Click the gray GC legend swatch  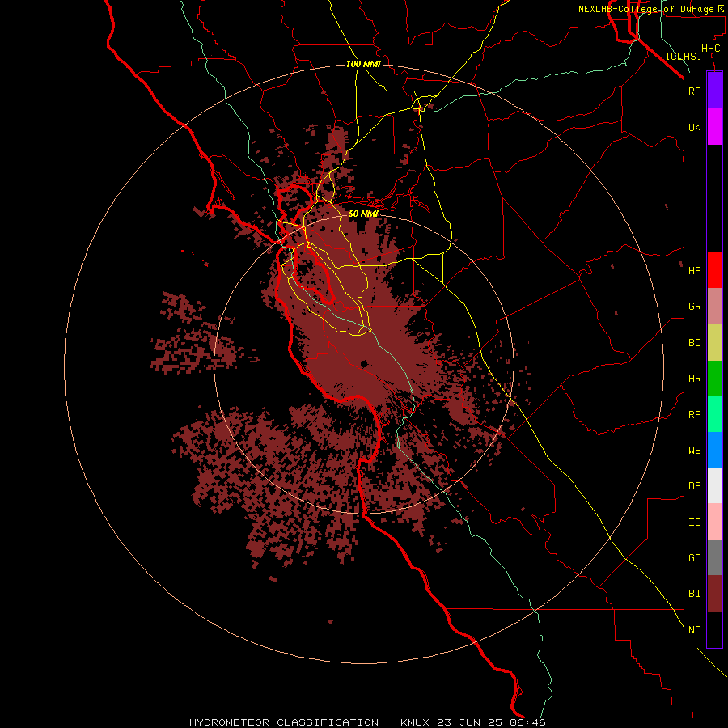pos(714,557)
